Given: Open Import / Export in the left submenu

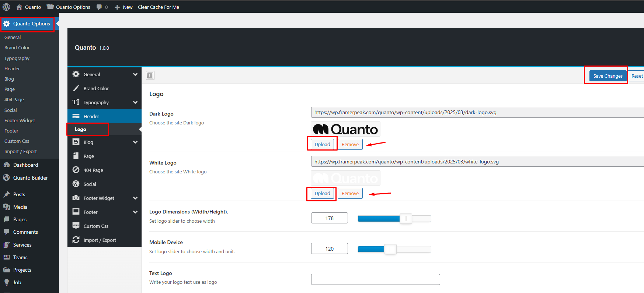Looking at the screenshot, I should [21, 152].
